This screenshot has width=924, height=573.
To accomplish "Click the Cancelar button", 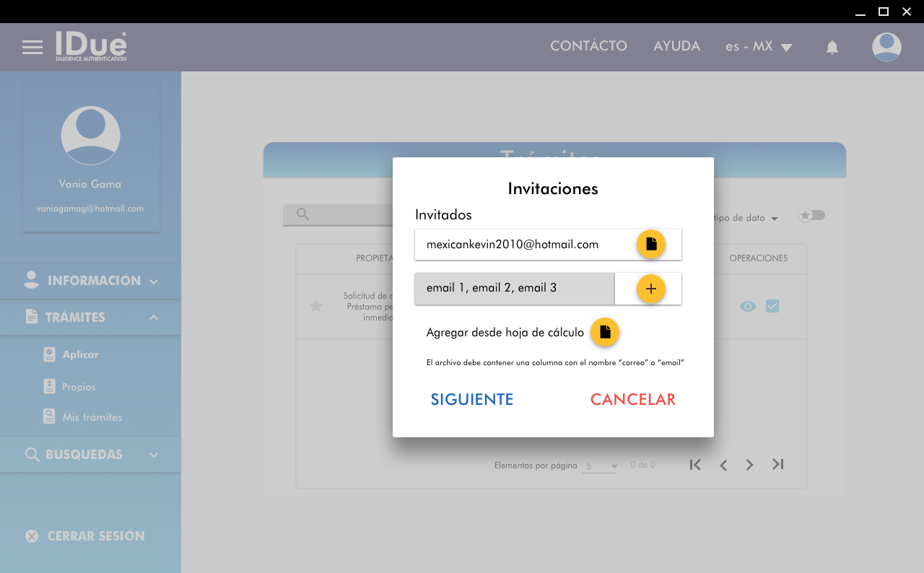I will point(632,400).
